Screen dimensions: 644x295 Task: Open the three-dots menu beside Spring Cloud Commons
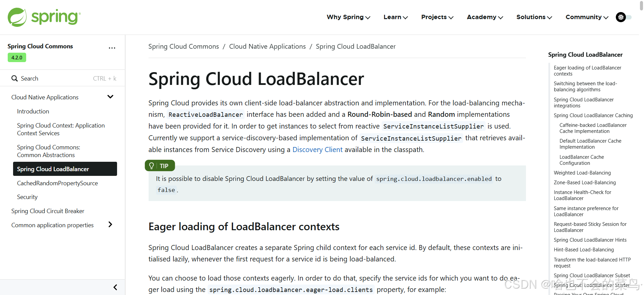(112, 48)
